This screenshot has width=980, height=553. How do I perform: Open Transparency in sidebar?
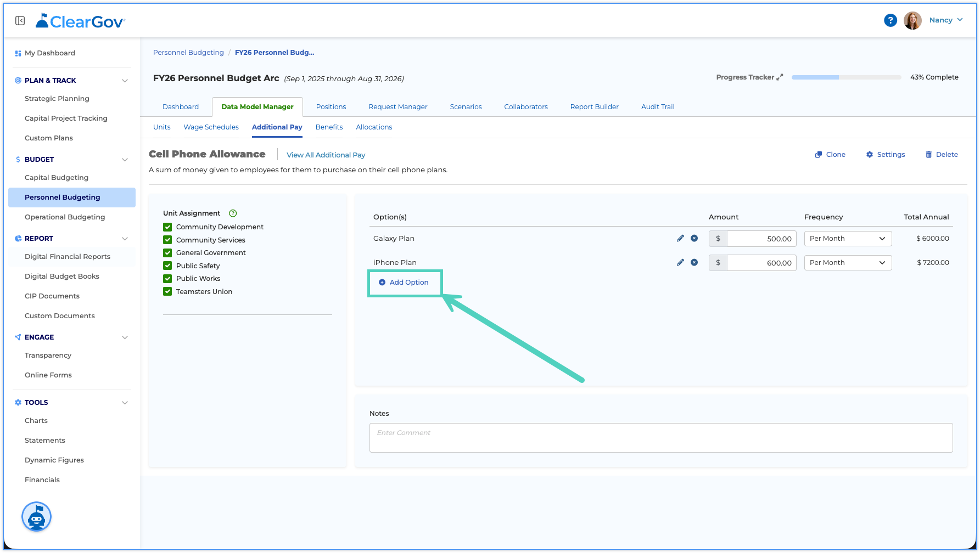48,356
